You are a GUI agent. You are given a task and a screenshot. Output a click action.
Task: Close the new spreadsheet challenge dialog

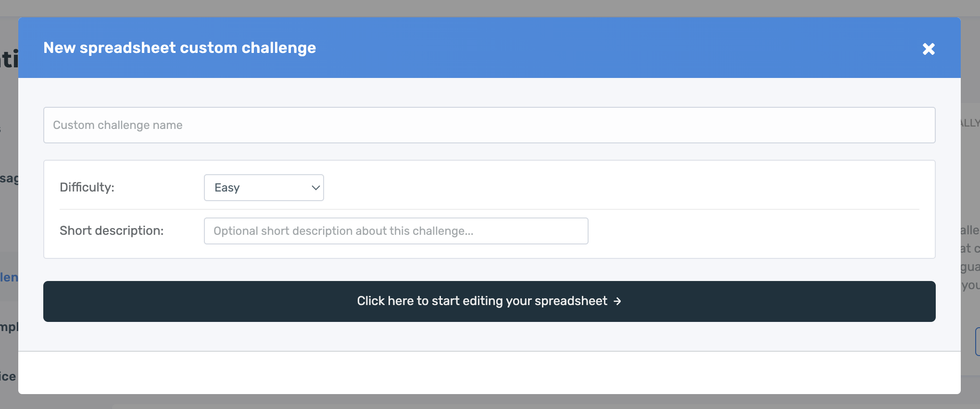tap(929, 49)
